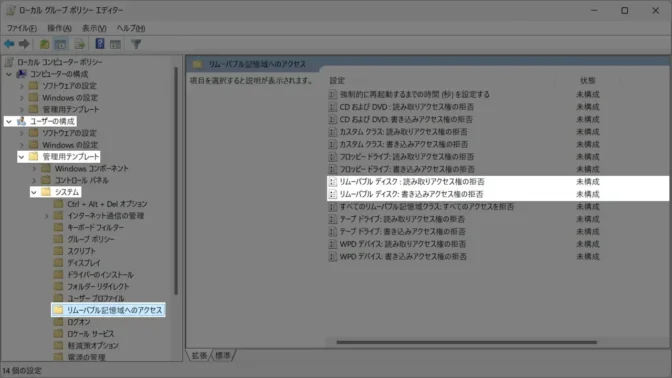Select Ctrl + Alt + Del オプション folder
This screenshot has height=378, width=672.
[107, 204]
